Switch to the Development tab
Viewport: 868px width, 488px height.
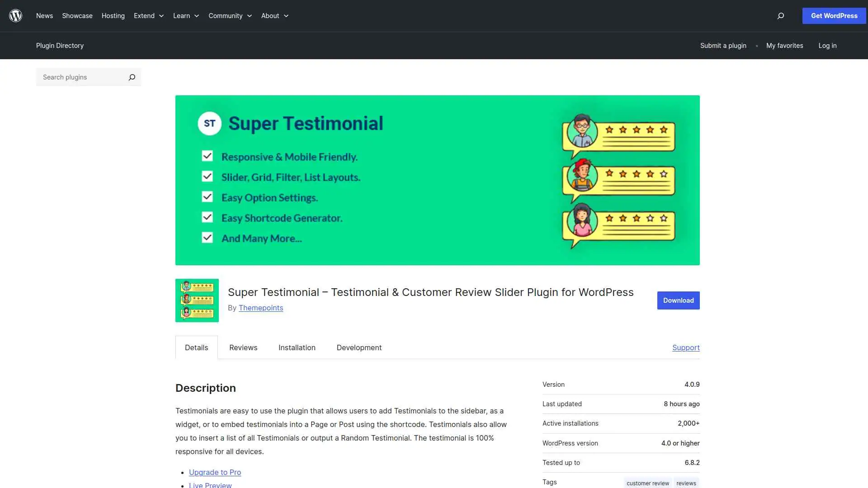(359, 347)
